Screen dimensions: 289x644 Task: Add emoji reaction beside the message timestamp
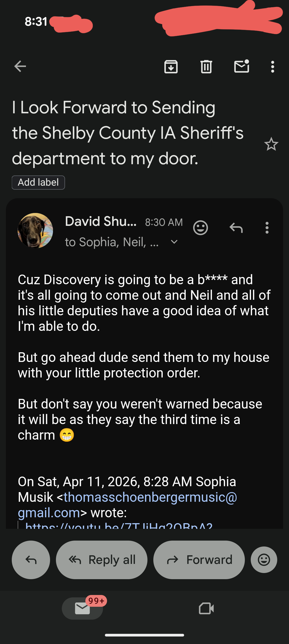(x=200, y=228)
